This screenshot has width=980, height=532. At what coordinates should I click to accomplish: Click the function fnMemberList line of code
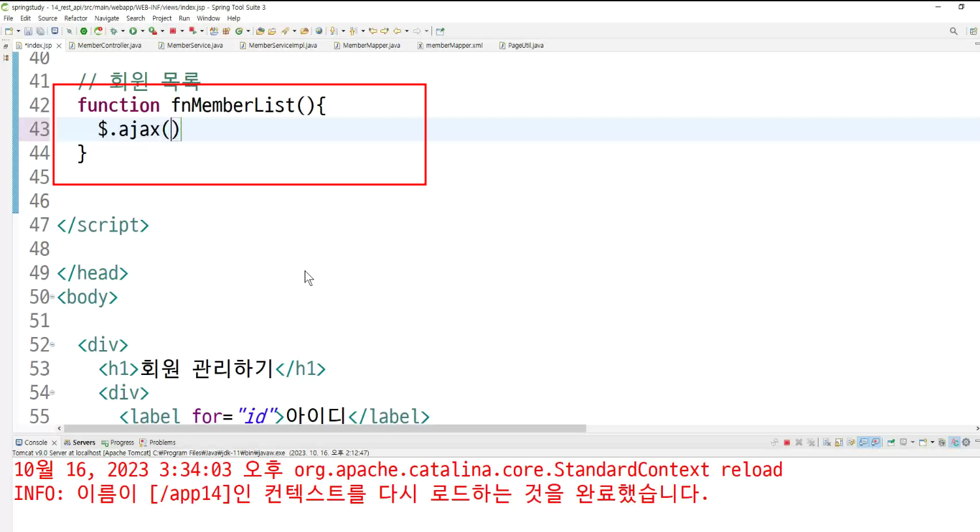tap(201, 105)
